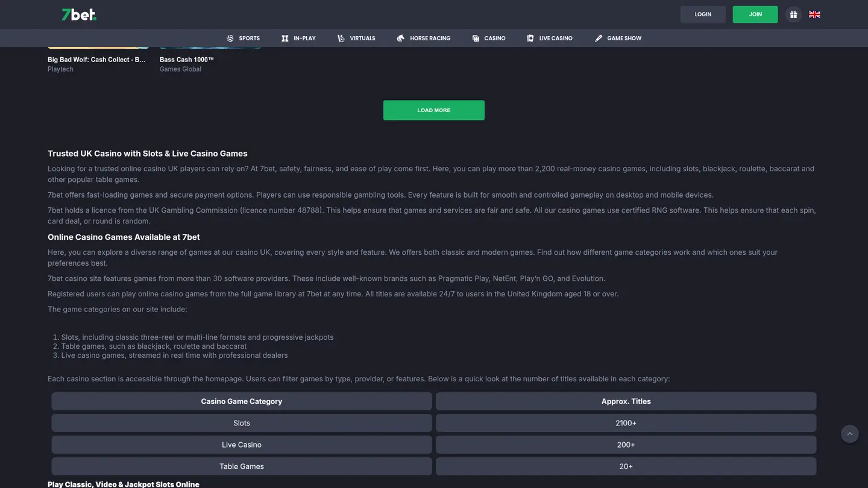Click the list item about Slots and progressive jackpots
Viewport: 868px width, 488px height.
[x=197, y=337]
